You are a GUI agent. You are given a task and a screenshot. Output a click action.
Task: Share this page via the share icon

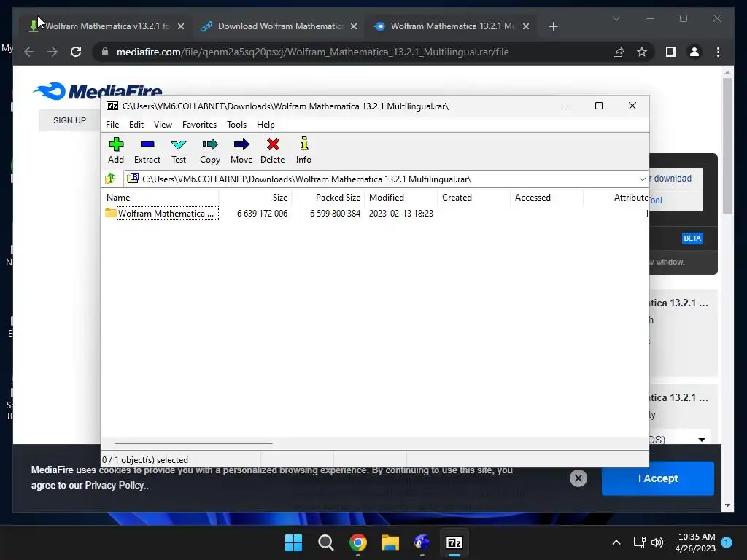[619, 52]
